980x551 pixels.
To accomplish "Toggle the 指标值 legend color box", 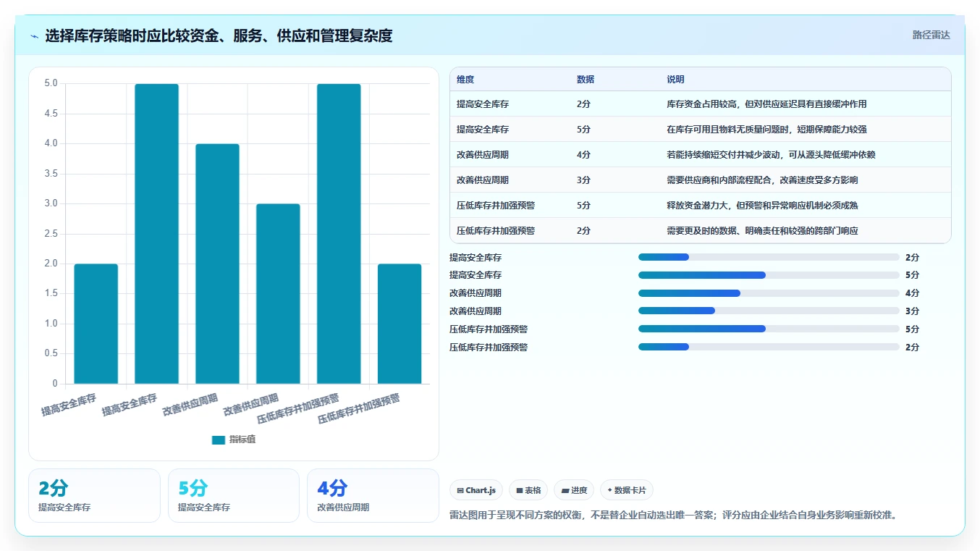I will [x=219, y=439].
